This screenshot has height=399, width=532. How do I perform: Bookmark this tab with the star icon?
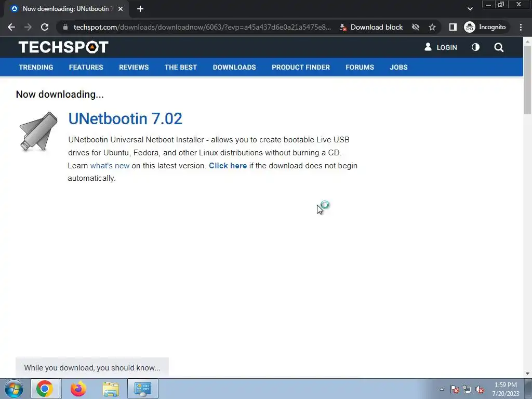(x=432, y=27)
